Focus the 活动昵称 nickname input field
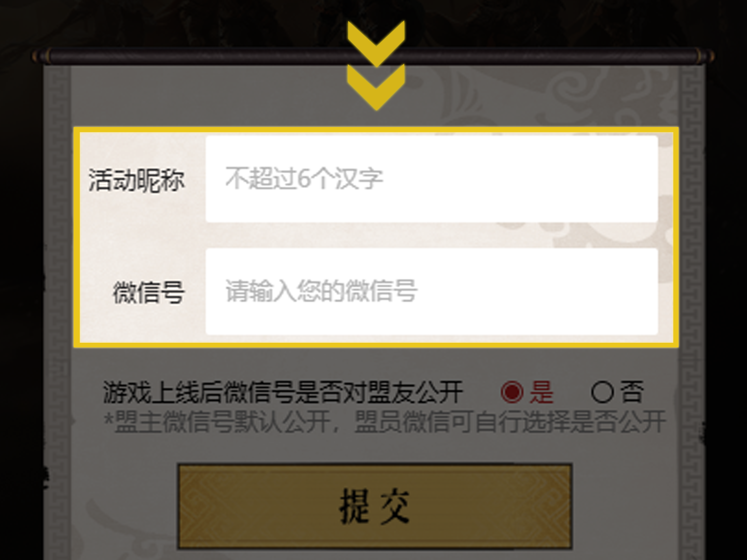The height and width of the screenshot is (560, 747). point(432,179)
